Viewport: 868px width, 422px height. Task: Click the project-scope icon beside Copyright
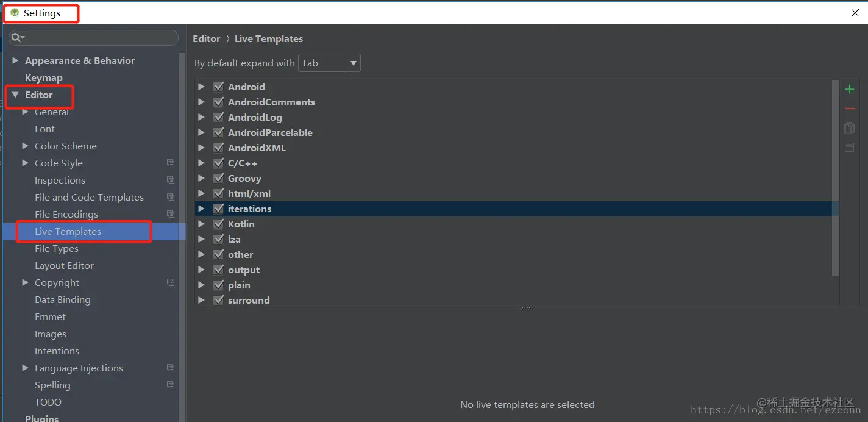coord(171,283)
